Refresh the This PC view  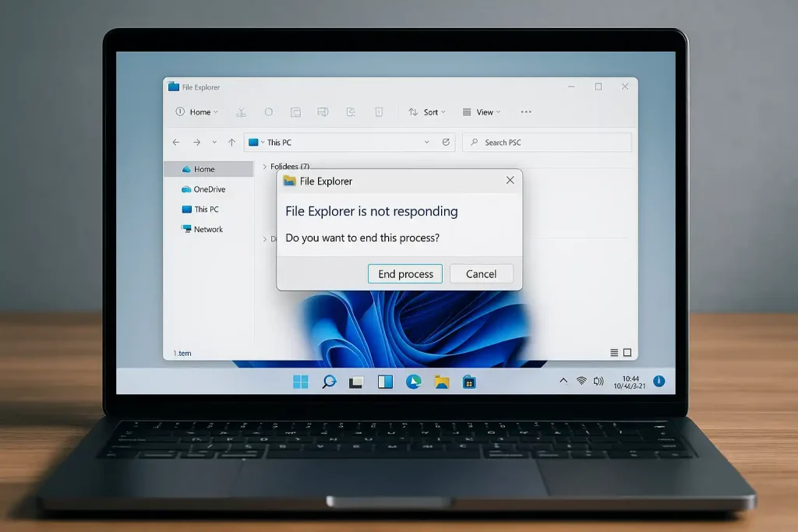[x=447, y=142]
